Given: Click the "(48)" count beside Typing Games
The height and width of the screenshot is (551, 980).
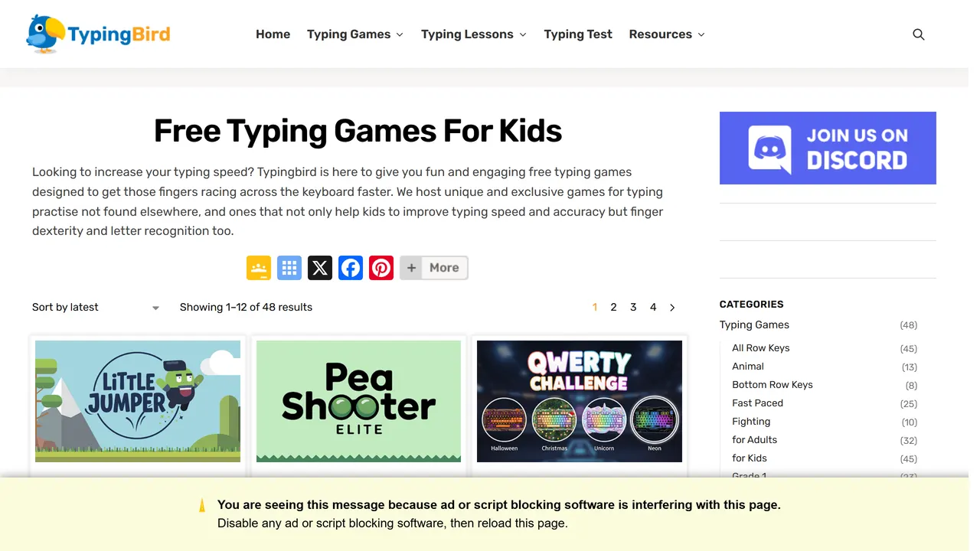Looking at the screenshot, I should 909,325.
